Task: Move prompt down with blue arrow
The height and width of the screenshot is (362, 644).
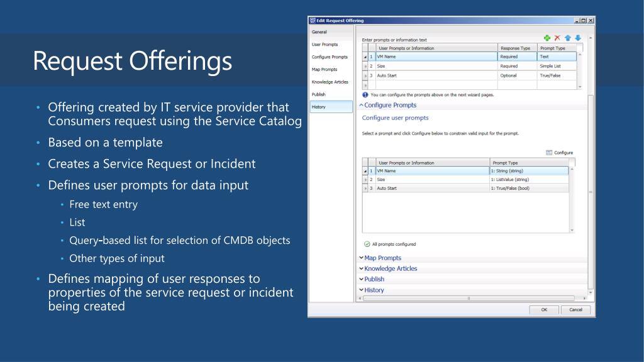Action: point(578,38)
